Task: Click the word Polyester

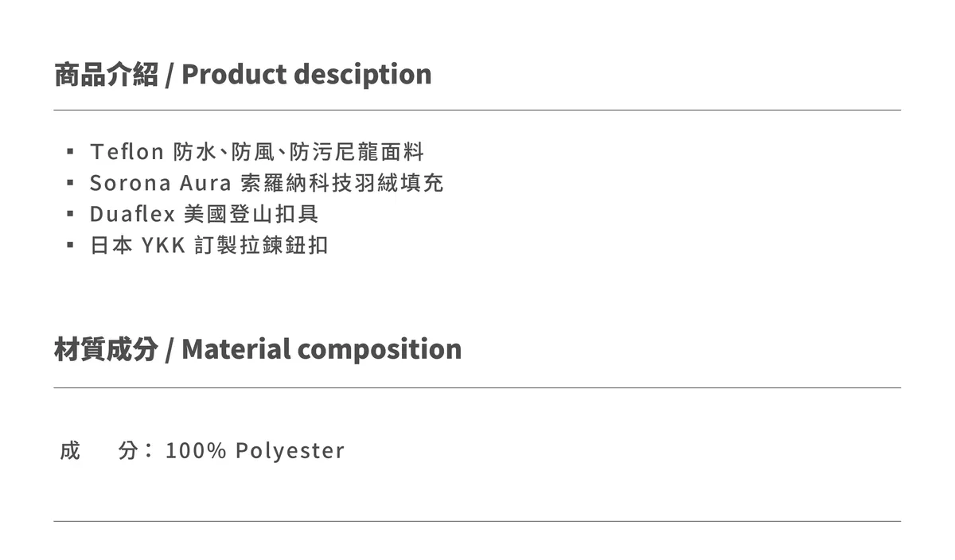Action: 290,451
